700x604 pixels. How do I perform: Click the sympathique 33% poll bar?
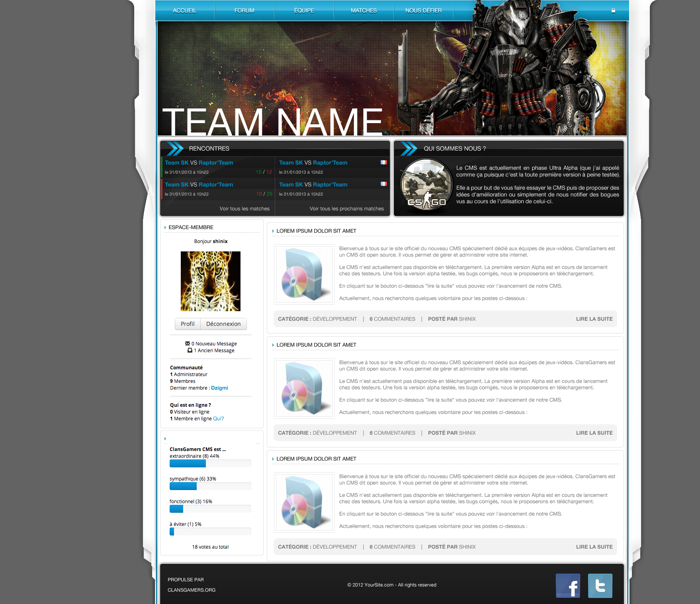click(x=210, y=486)
